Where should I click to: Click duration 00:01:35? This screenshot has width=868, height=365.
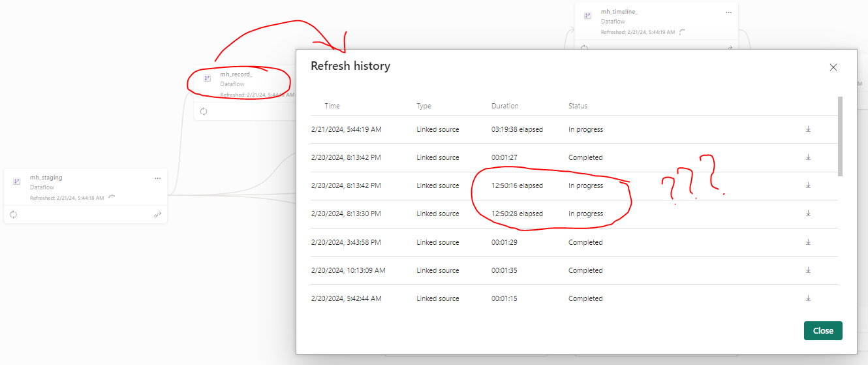(x=504, y=270)
